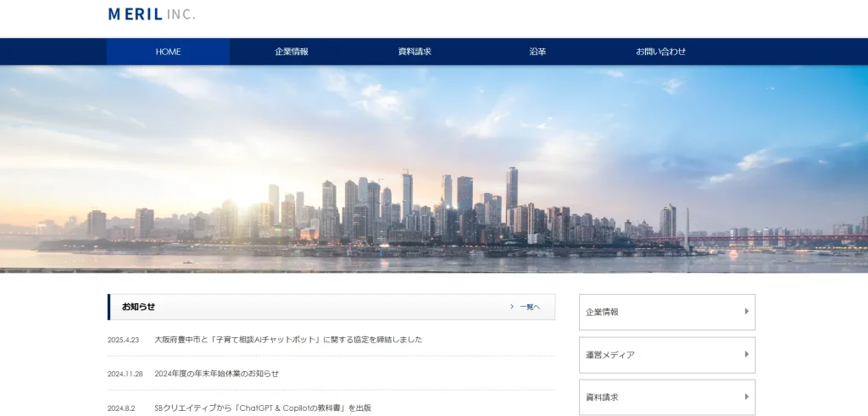Go to 資料請求 in the navigation bar
Image resolution: width=868 pixels, height=416 pixels.
[x=414, y=52]
